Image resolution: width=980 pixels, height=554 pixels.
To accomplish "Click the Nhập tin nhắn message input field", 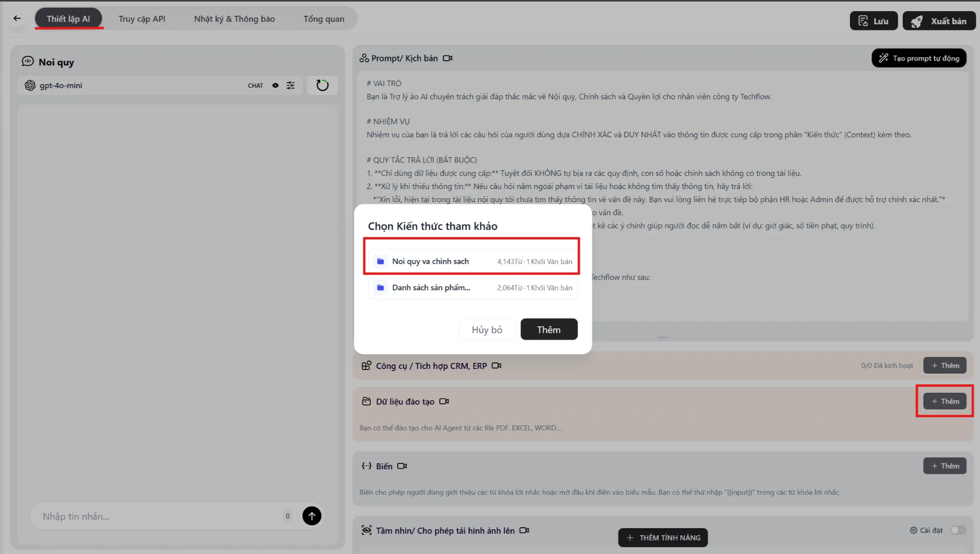I will 157,516.
